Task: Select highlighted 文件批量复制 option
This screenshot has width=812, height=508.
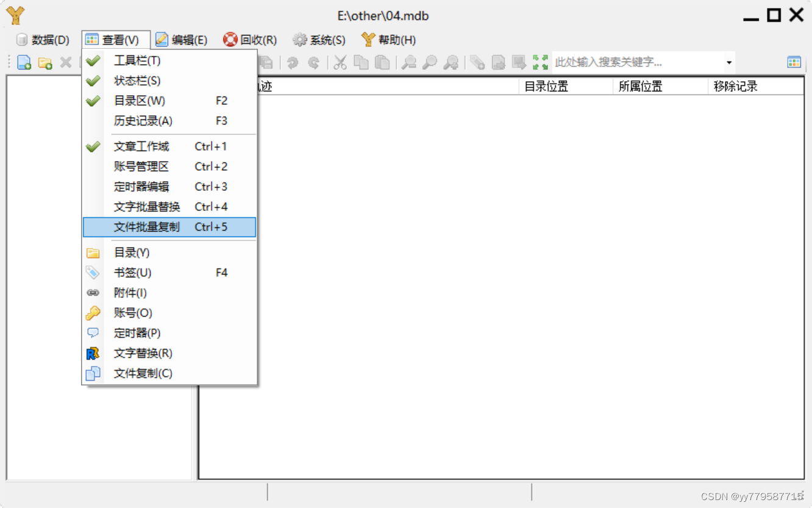Action: (x=169, y=227)
